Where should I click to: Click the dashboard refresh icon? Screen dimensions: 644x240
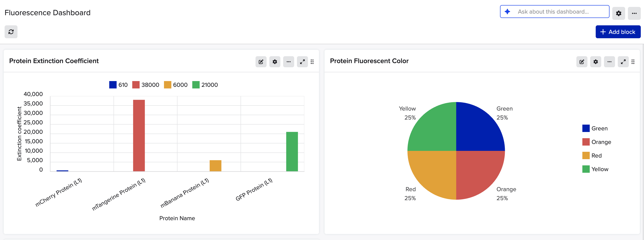(x=11, y=32)
